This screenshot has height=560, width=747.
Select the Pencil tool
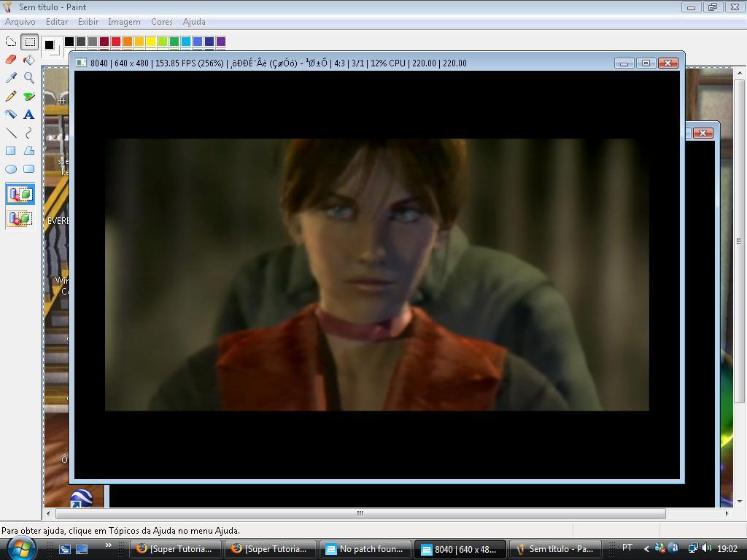click(x=10, y=96)
